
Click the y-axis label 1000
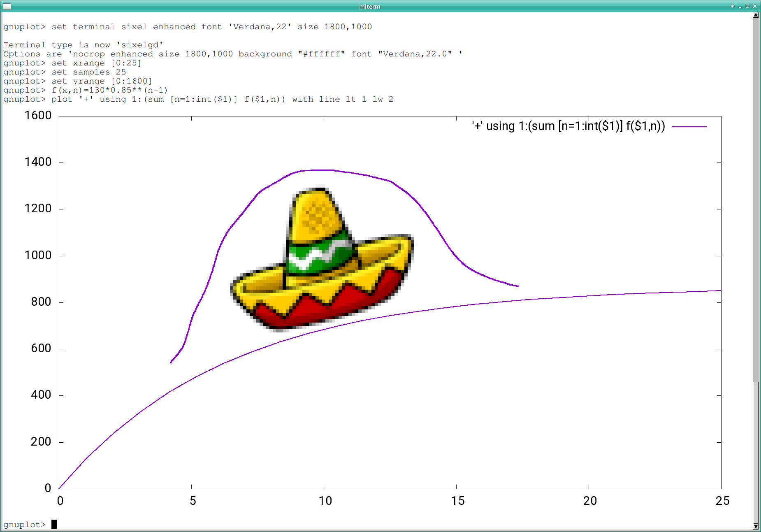(38, 255)
